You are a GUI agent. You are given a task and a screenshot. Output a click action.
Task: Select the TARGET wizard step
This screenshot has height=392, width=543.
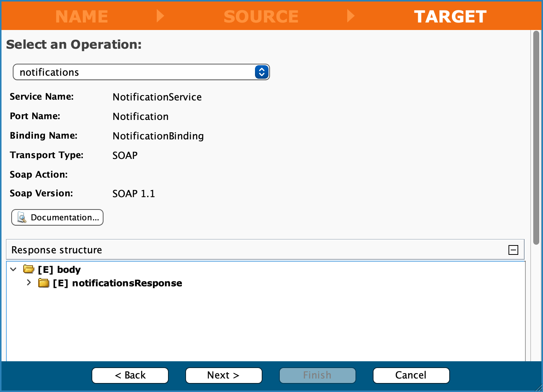click(450, 16)
